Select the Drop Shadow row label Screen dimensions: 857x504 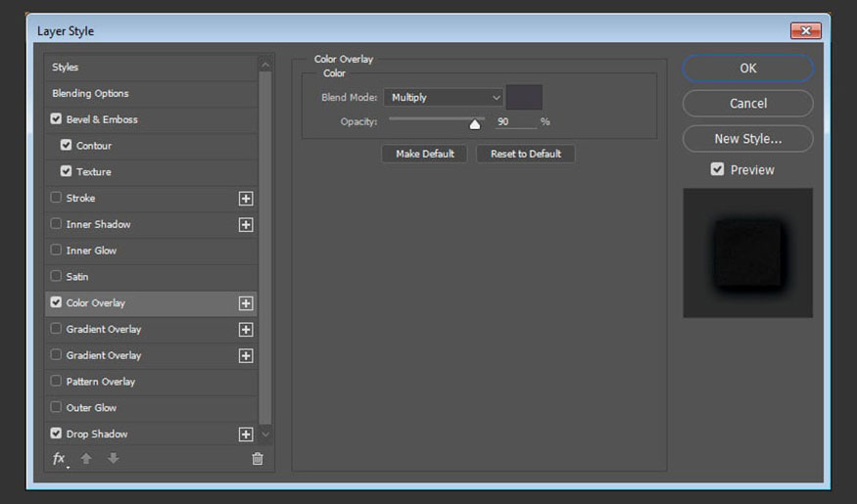(x=97, y=435)
